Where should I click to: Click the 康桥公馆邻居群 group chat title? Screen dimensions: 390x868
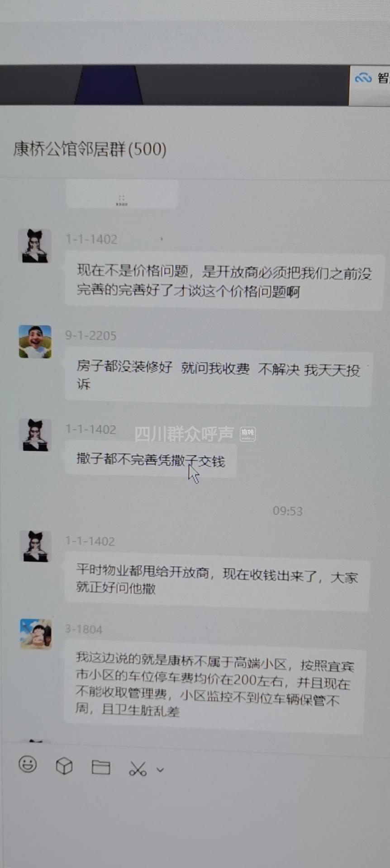(x=90, y=149)
